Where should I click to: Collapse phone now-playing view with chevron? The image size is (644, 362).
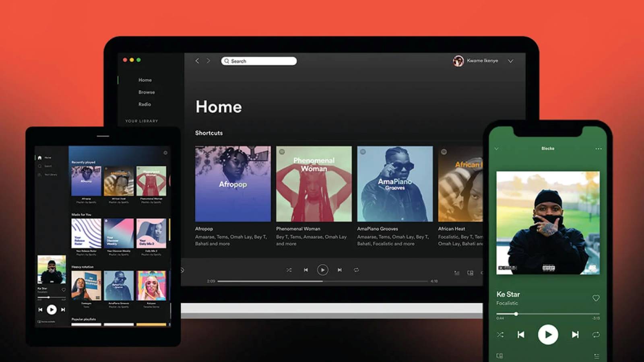[x=496, y=148]
